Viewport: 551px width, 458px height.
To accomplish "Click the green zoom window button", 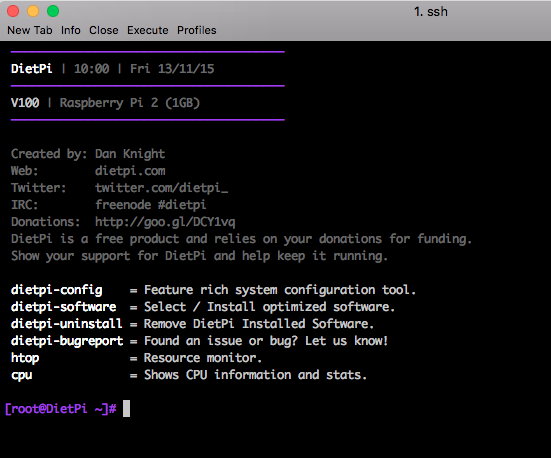I will pos(53,11).
